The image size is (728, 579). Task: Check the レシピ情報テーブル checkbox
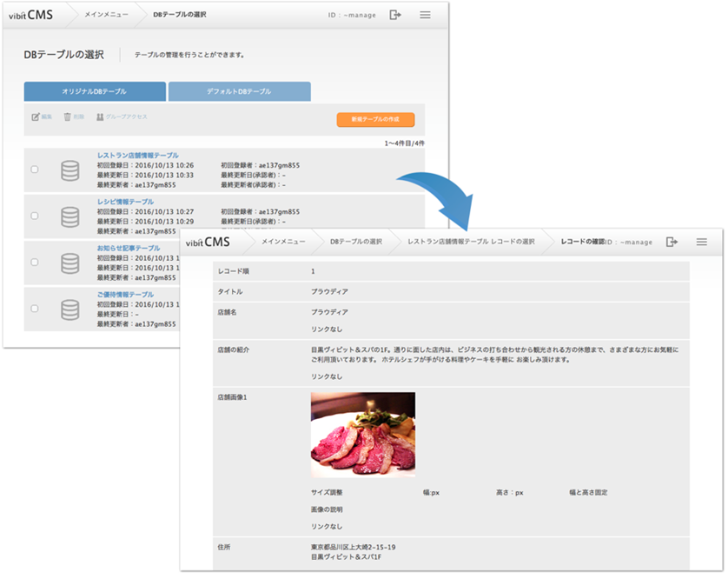coord(35,216)
